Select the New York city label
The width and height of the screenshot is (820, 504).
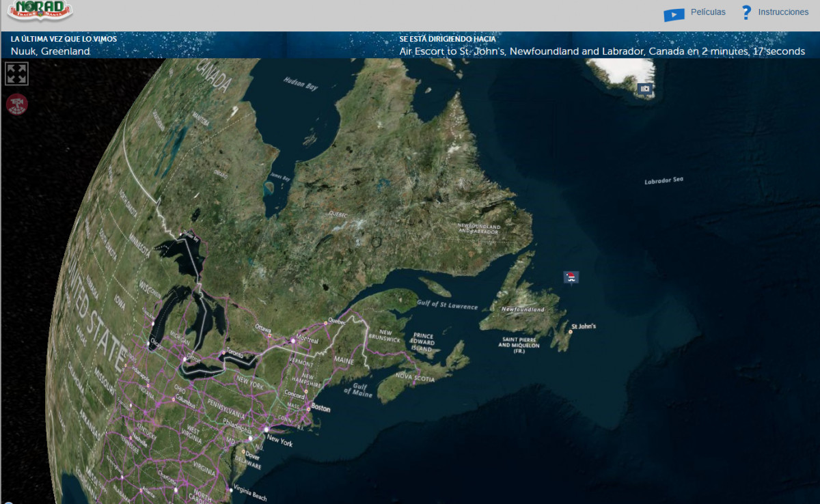click(x=279, y=443)
